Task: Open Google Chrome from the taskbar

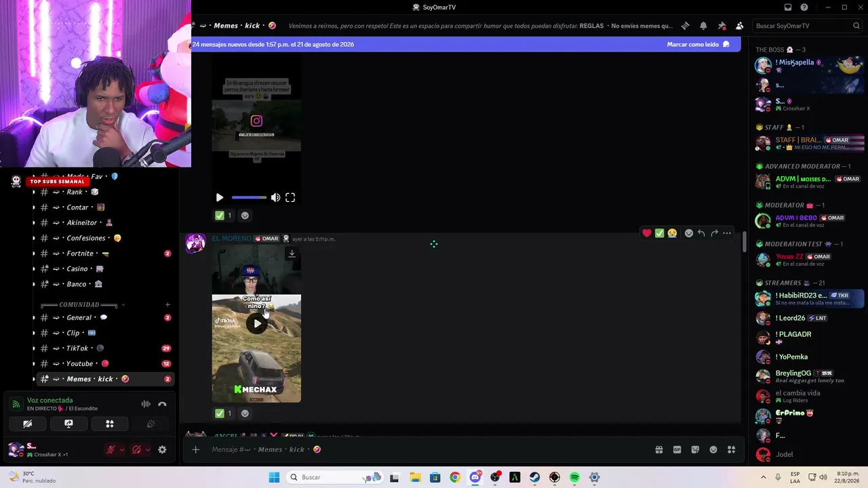Action: [x=455, y=477]
